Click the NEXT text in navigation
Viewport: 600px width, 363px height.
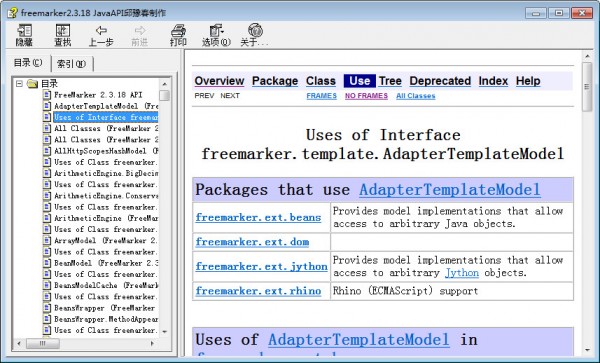[230, 96]
